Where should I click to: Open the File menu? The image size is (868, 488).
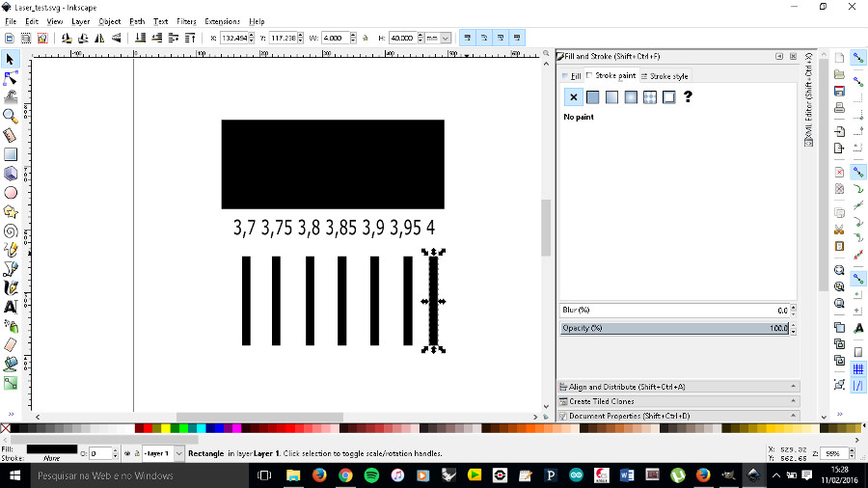pos(11,21)
